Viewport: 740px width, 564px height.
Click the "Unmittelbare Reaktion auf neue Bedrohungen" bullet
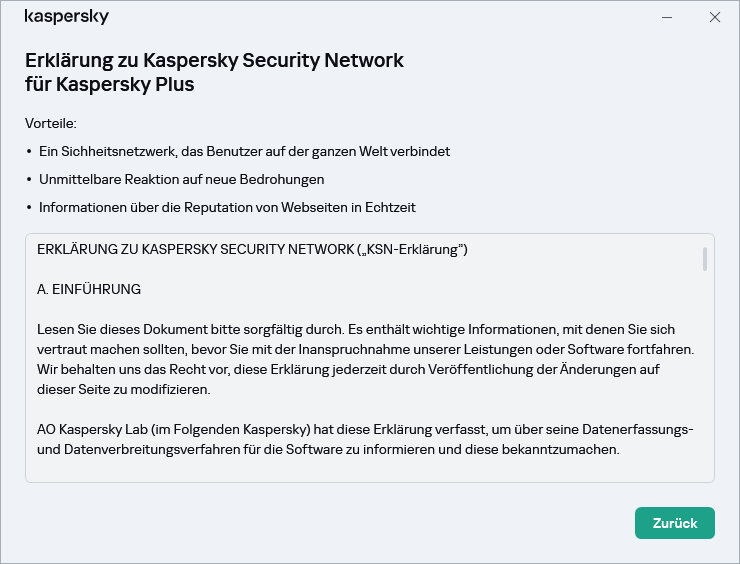tap(181, 179)
